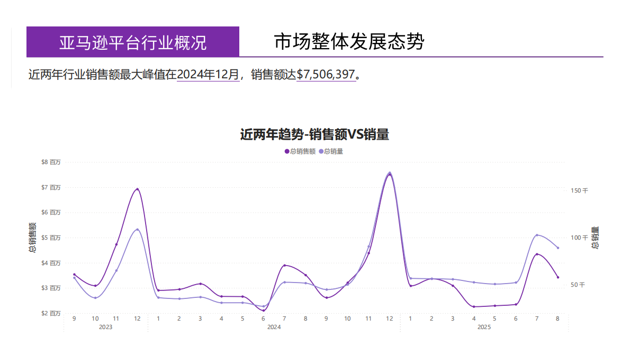Click the 2023 year label

106,327
